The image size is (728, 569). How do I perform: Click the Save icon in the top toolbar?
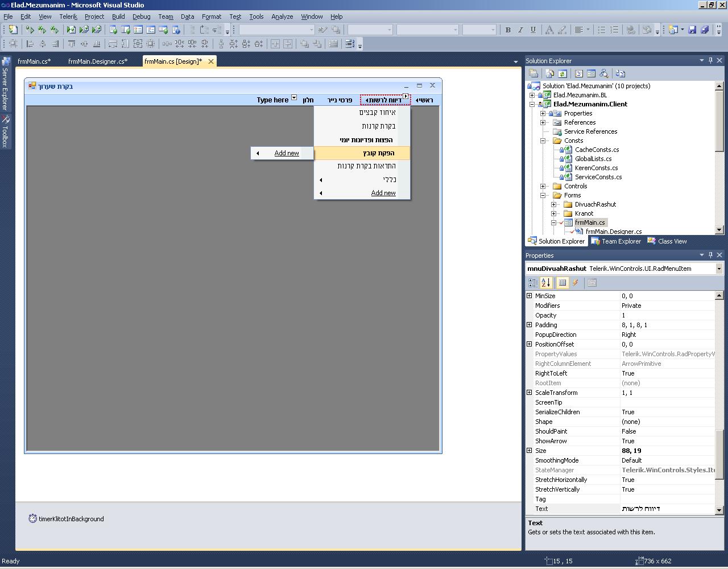click(692, 30)
